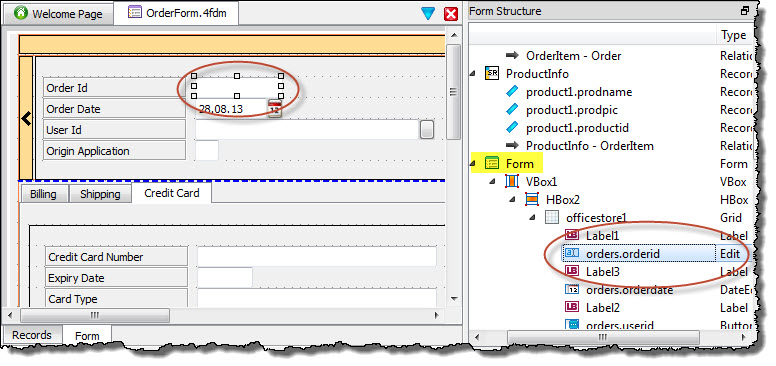This screenshot has height=366, width=776.
Task: Click the designer scroll right arrow
Action: click(436, 315)
